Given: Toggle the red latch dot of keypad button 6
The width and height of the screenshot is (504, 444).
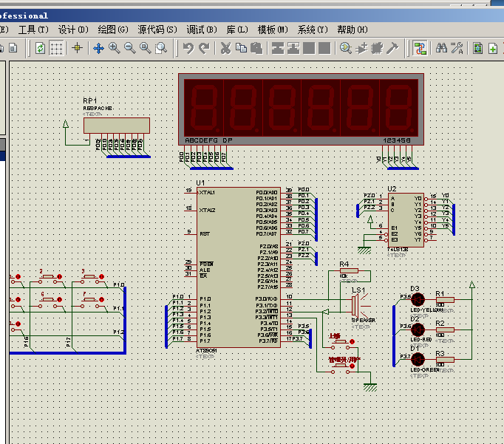Looking at the screenshot, I should pos(59,300).
